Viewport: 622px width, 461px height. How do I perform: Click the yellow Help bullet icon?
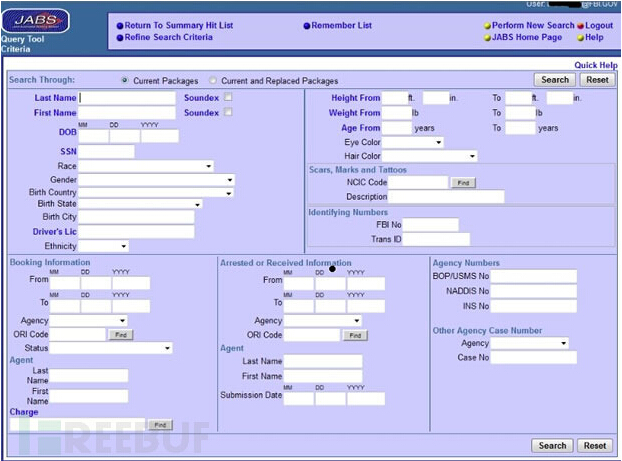pos(580,37)
